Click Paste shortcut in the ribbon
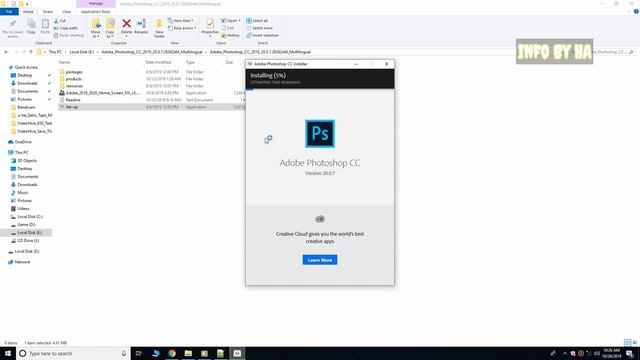This screenshot has width=640, height=360. [x=69, y=35]
